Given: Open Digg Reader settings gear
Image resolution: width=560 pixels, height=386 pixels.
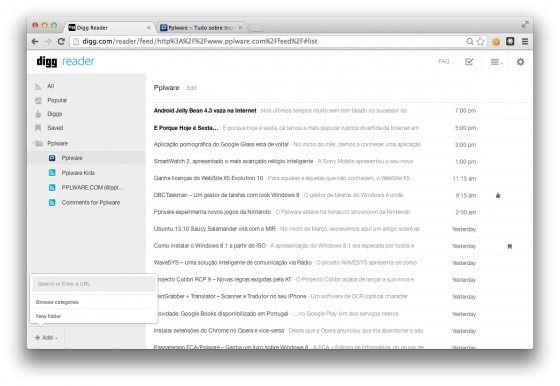Looking at the screenshot, I should pyautogui.click(x=520, y=62).
